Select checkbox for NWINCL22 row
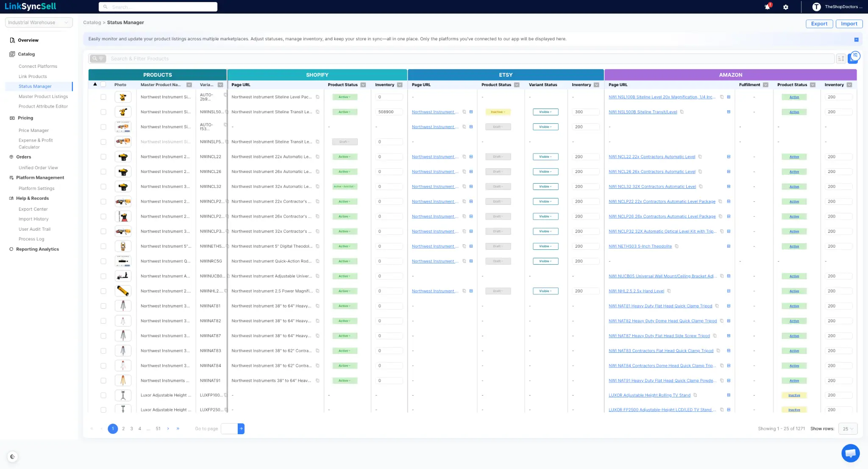868x469 pixels. coord(103,157)
